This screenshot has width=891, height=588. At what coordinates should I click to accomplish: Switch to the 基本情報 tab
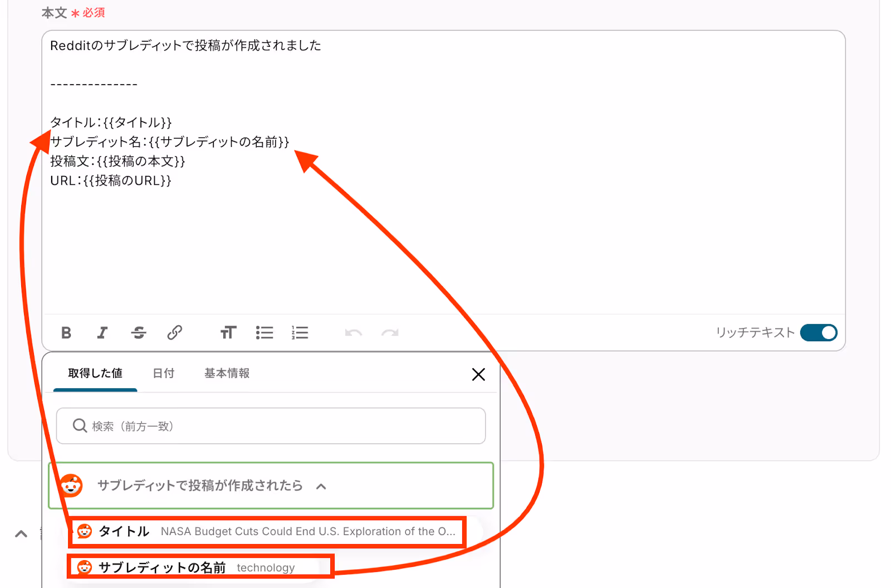[x=227, y=373]
